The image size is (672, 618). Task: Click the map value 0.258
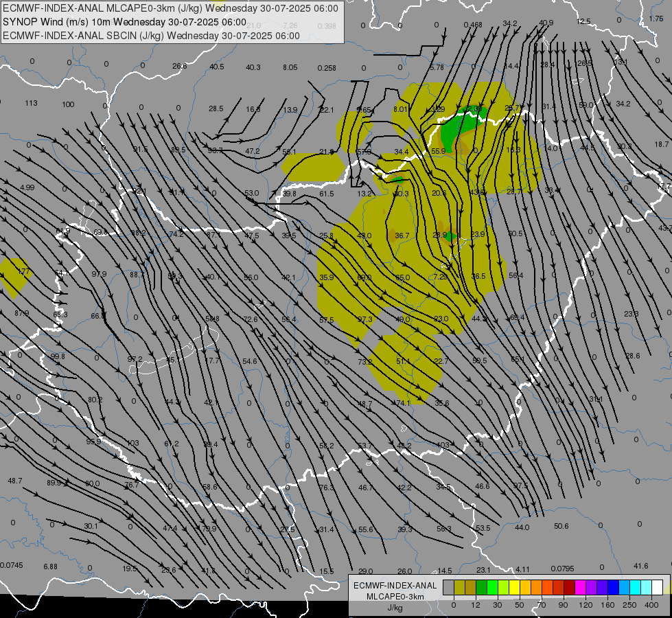pos(327,68)
